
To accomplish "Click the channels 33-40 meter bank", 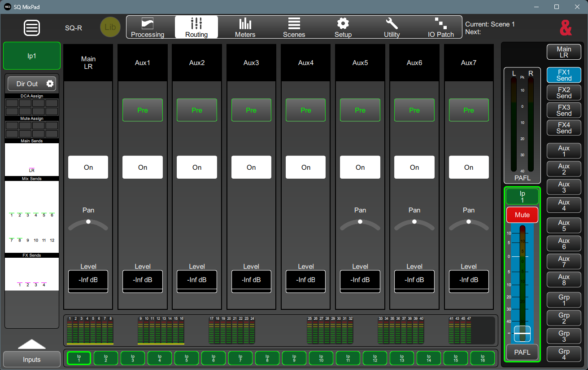I will (401, 330).
